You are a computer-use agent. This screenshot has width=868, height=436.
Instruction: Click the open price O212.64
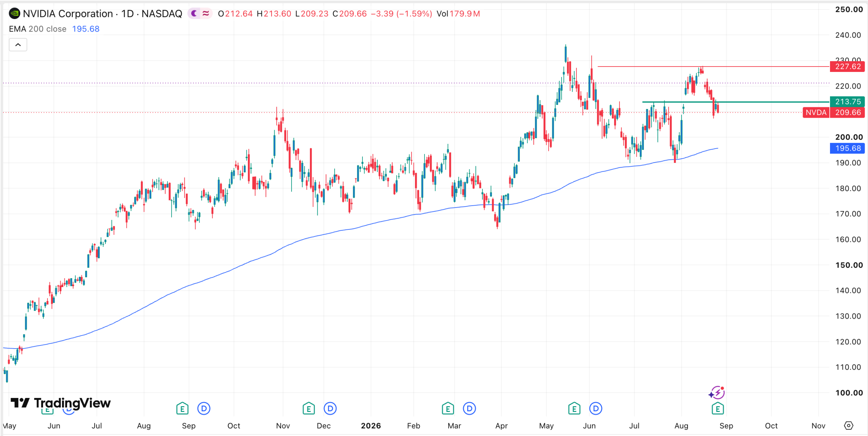(235, 14)
